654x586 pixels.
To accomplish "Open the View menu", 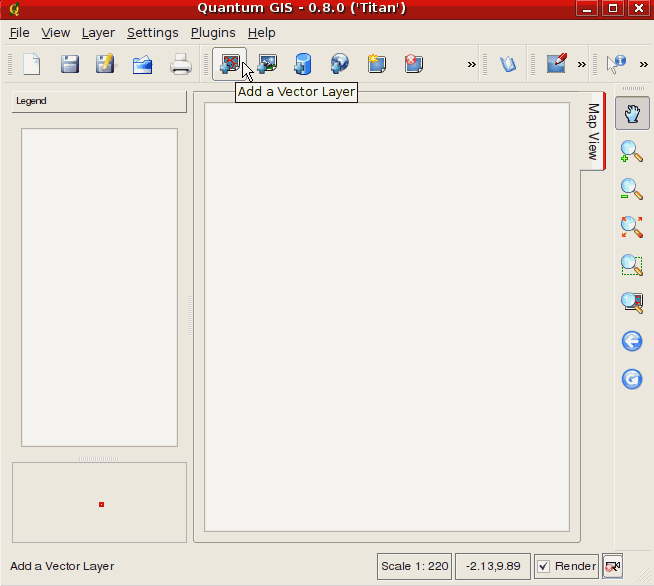I will (55, 33).
